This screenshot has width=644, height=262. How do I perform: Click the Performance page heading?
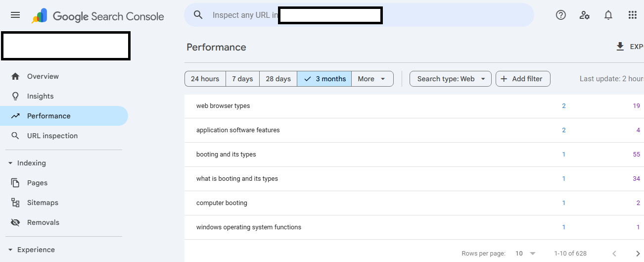click(216, 47)
